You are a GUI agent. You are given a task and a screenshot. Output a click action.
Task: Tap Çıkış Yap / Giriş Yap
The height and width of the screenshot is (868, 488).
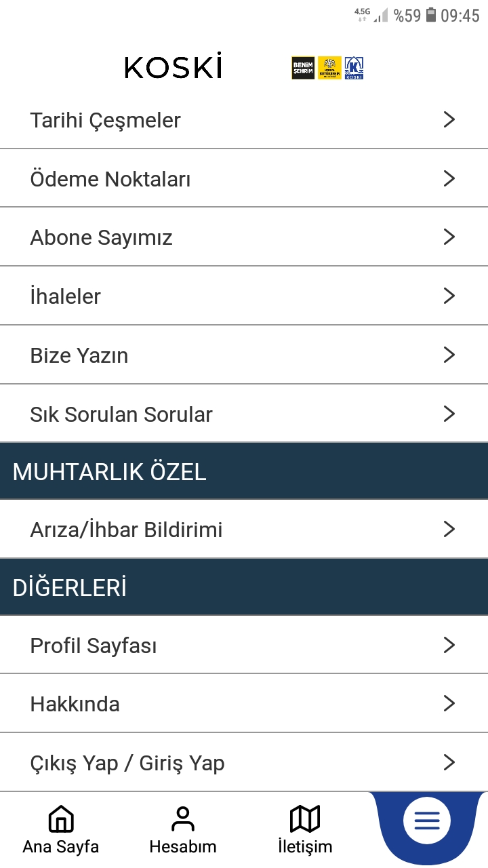[x=127, y=763]
